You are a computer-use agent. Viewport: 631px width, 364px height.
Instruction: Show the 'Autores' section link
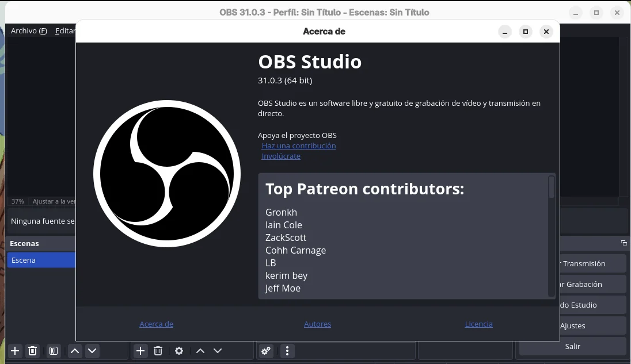coord(317,324)
